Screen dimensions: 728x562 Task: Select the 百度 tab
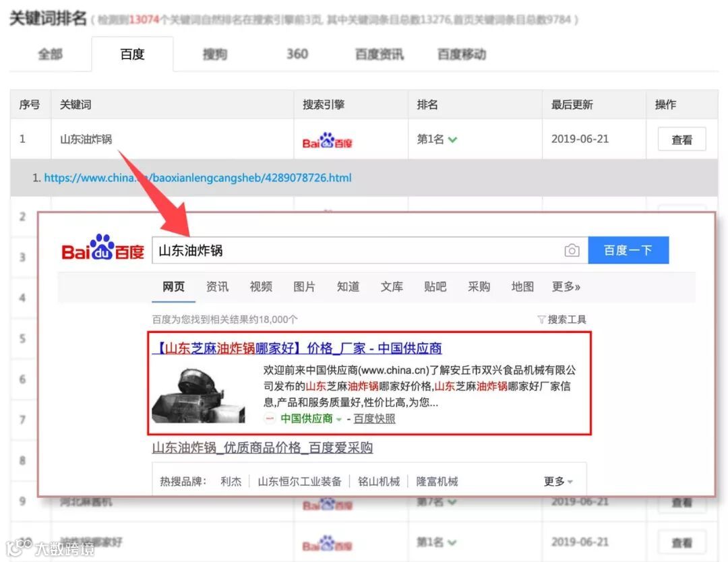[132, 55]
